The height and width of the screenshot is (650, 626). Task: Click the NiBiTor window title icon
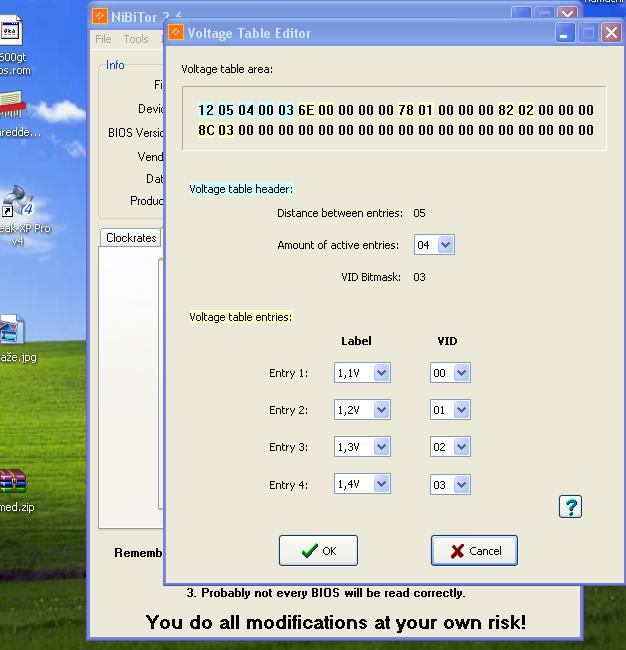pos(101,15)
